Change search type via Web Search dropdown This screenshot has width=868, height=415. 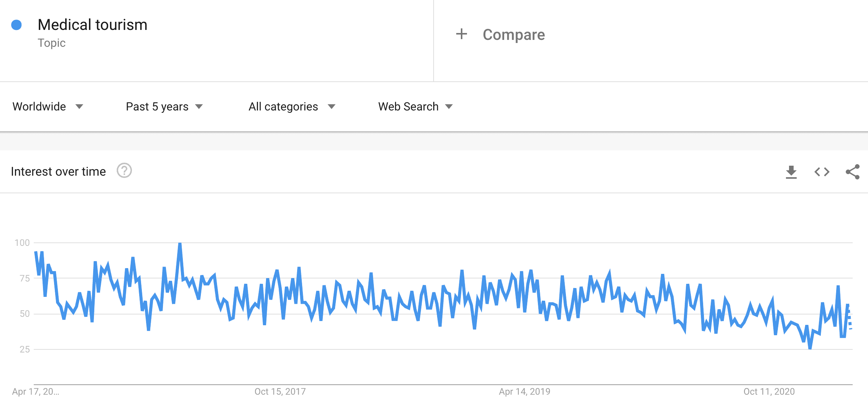point(408,106)
